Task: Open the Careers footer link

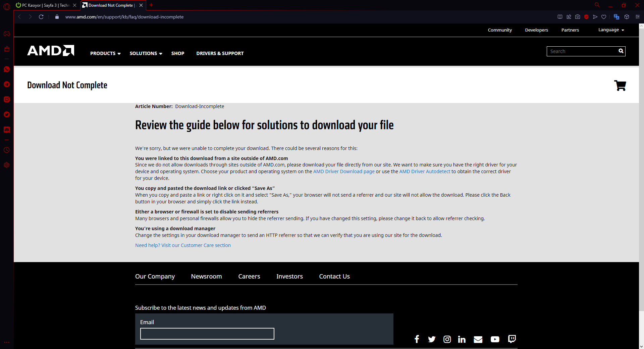Action: point(249,276)
